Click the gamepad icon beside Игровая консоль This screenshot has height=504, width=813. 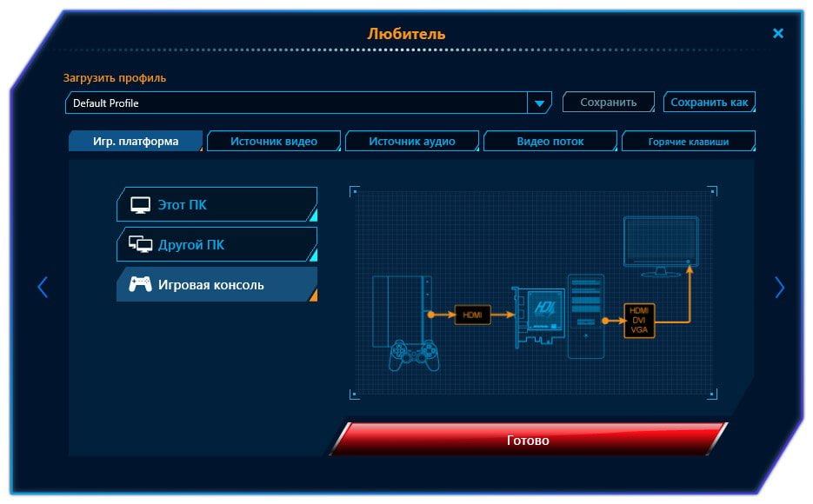[140, 284]
